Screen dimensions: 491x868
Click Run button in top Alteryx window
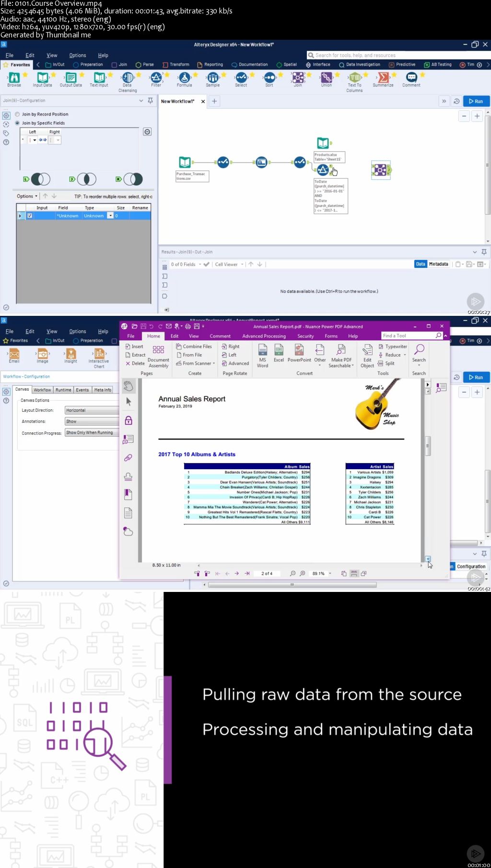point(476,101)
